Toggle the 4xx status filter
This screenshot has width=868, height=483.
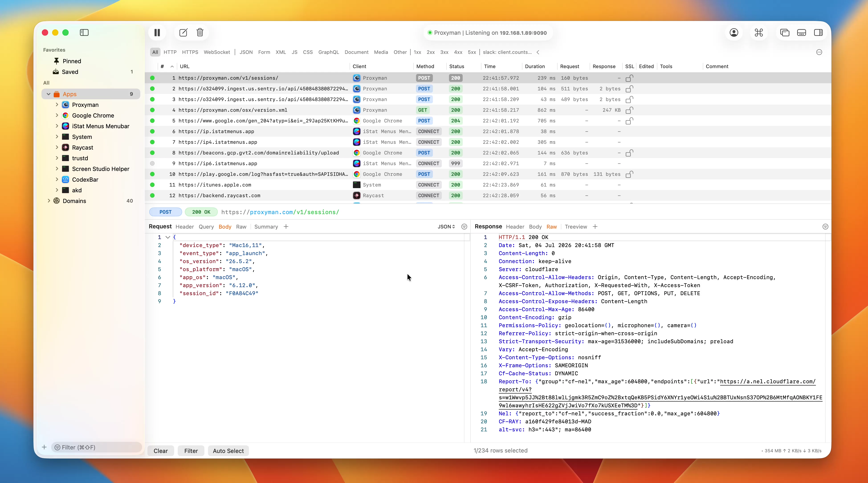(458, 52)
